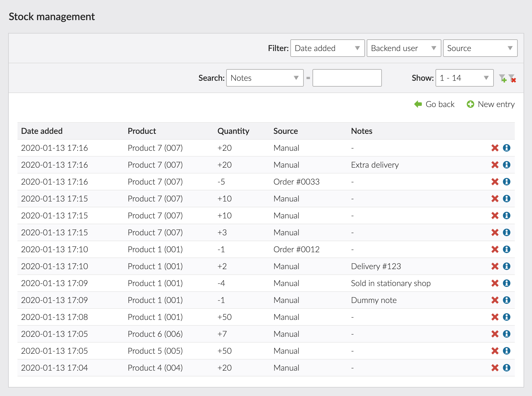The height and width of the screenshot is (396, 532).
Task: Expand the Backend user filter dropdown
Action: coord(404,48)
